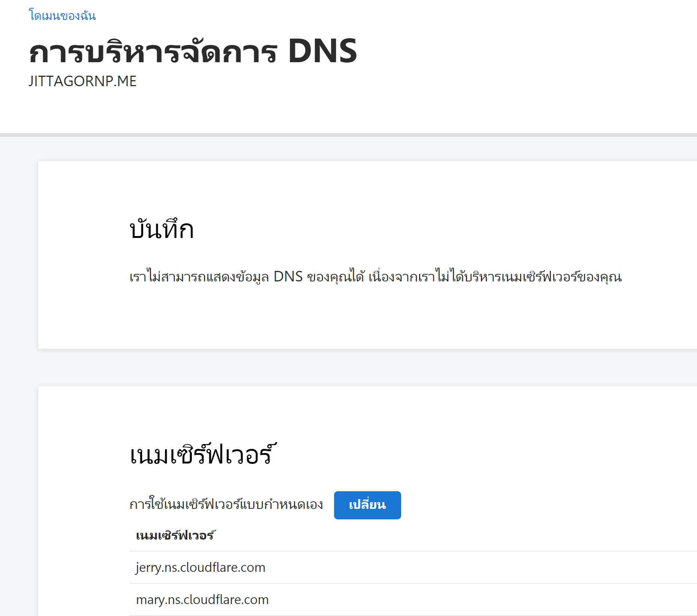Select the mary.ns.cloudflare.com nameserver row

(202, 600)
